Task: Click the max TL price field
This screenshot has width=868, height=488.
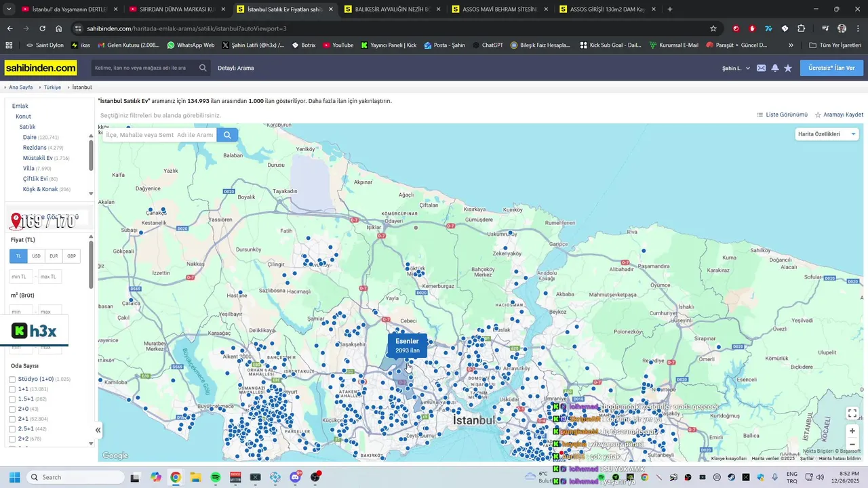Action: click(50, 277)
